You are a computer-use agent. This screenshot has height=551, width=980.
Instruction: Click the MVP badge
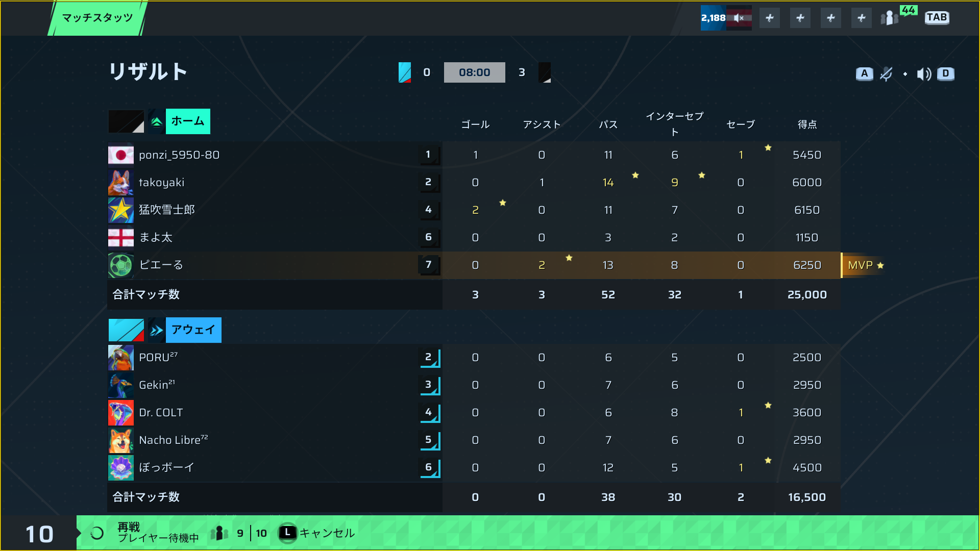pos(864,265)
